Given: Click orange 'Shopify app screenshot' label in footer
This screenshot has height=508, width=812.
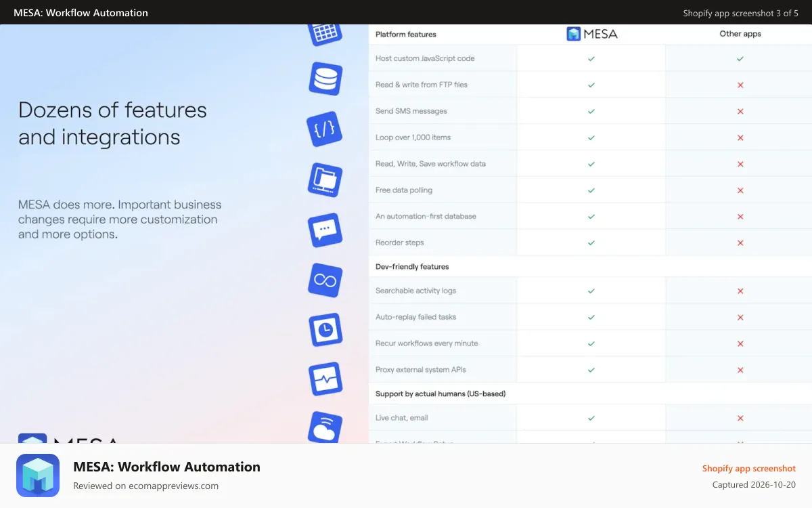Looking at the screenshot, I should [749, 468].
